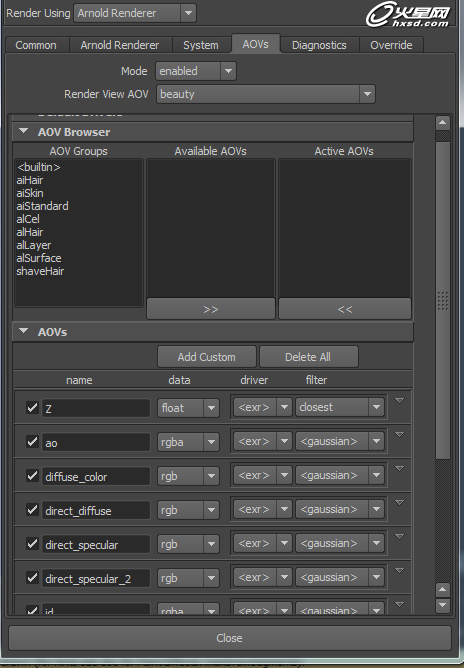Click the bottom scrollbar up arrow
Viewport: 464px width, 668px height.
coord(443,590)
